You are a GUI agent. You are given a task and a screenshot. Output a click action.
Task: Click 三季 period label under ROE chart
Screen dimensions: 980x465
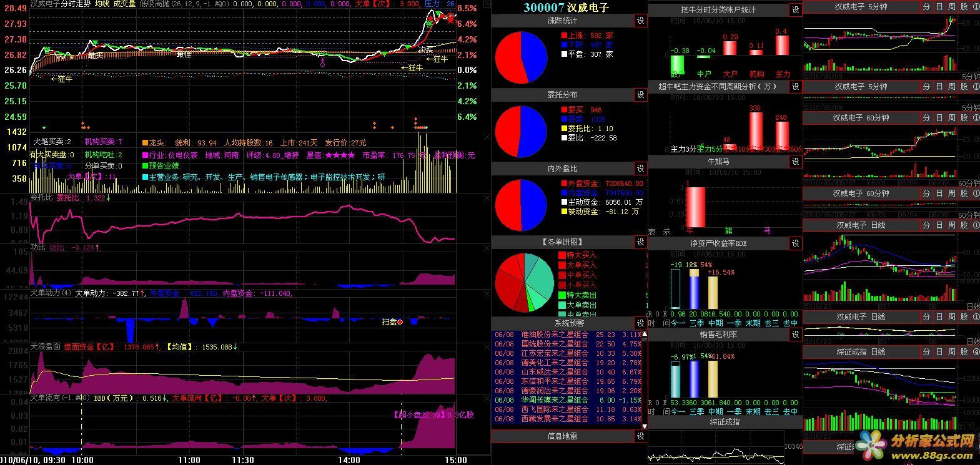tap(696, 323)
